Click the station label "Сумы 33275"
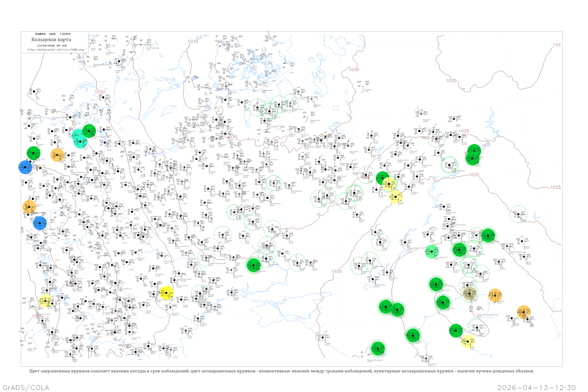The image size is (588, 392). [x=291, y=242]
